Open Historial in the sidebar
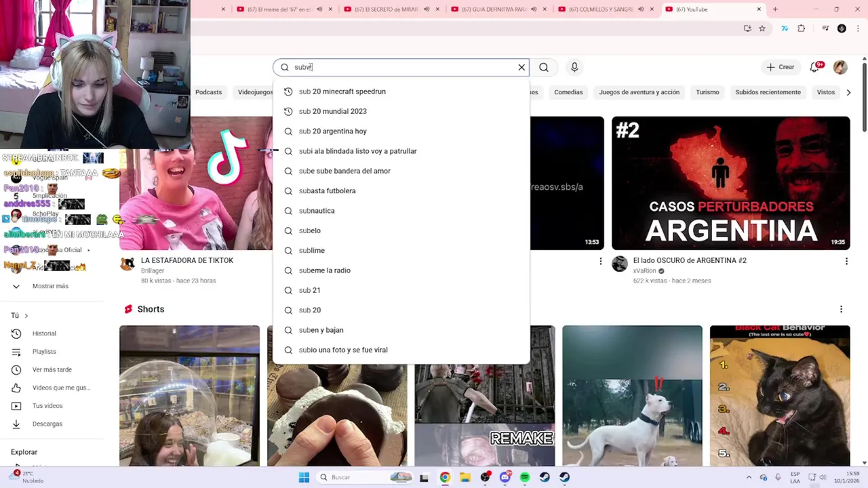This screenshot has height=488, width=868. 44,333
